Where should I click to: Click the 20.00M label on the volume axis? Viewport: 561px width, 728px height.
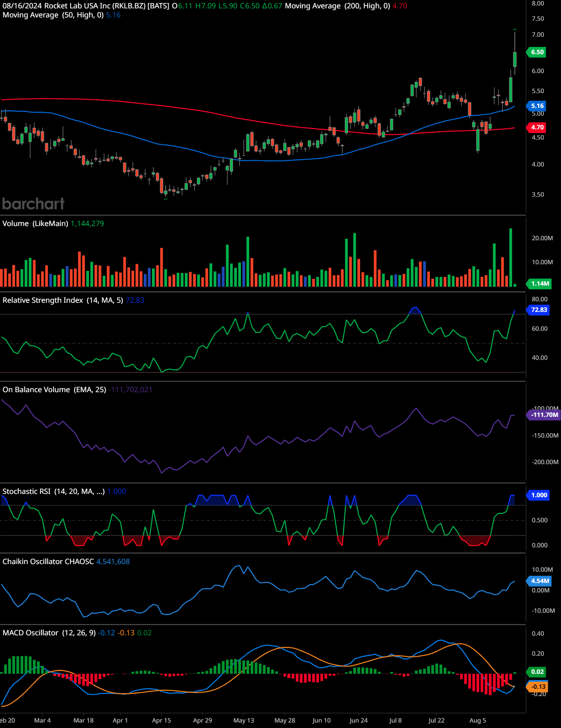[x=542, y=238]
